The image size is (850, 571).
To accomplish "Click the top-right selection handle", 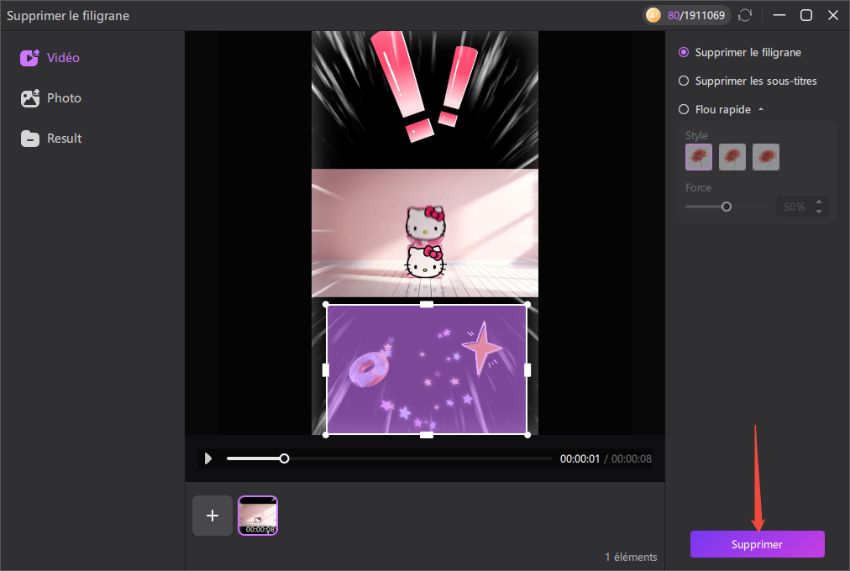I will [x=527, y=304].
